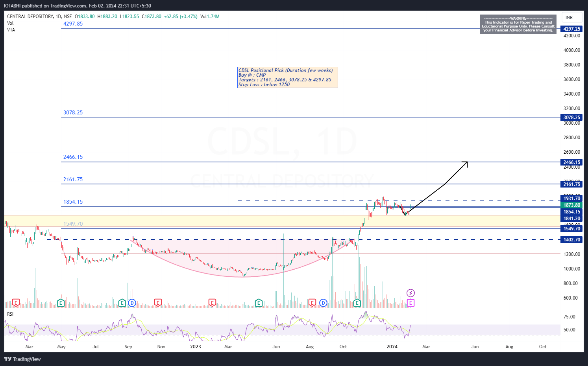Click the 2466.15 price tag on the right axis
Viewport: 588px width, 366px height.
coord(571,162)
